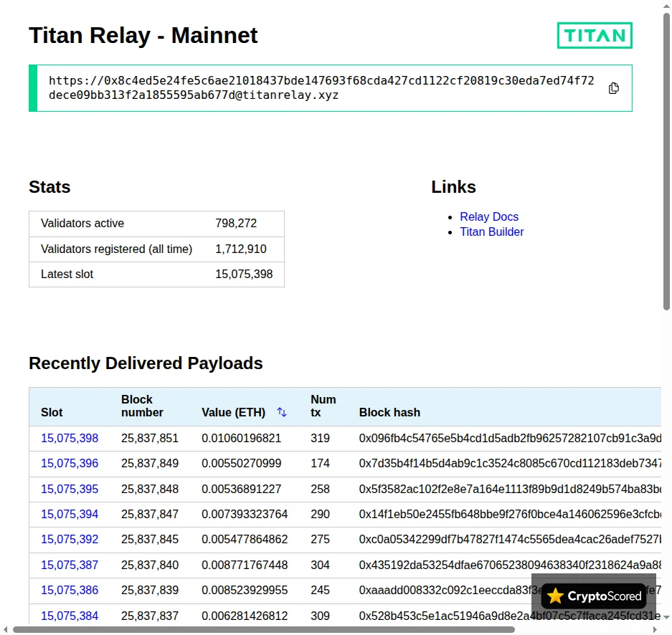The width and height of the screenshot is (672, 635).
Task: Click Num tx cell 245
Action: (320, 590)
